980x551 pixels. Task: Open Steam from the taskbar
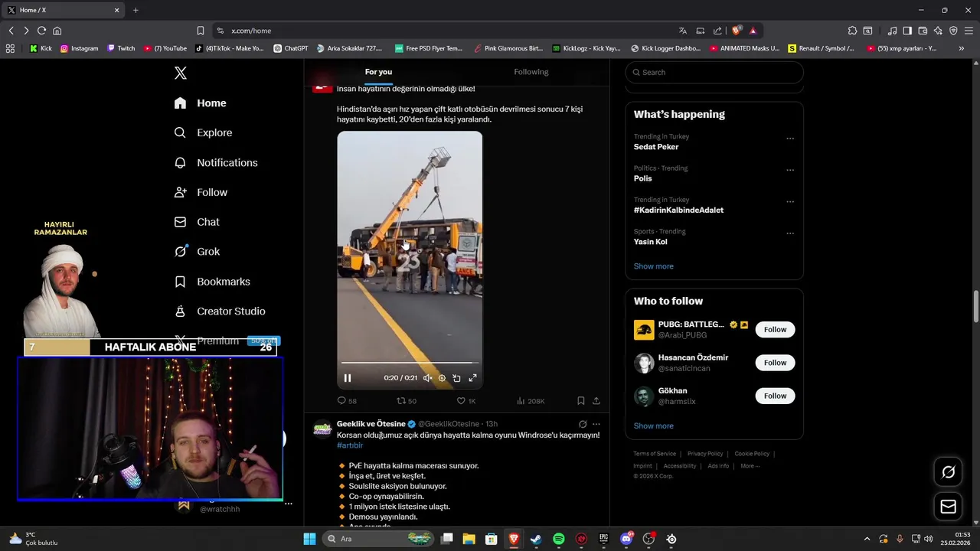point(536,539)
